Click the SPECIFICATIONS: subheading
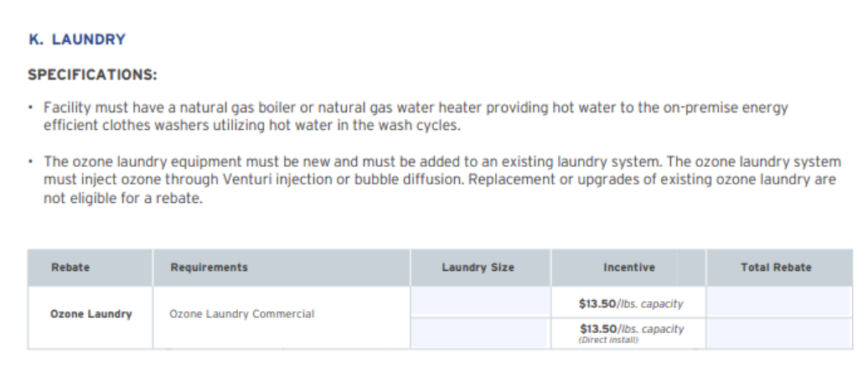The width and height of the screenshot is (868, 374). (92, 75)
